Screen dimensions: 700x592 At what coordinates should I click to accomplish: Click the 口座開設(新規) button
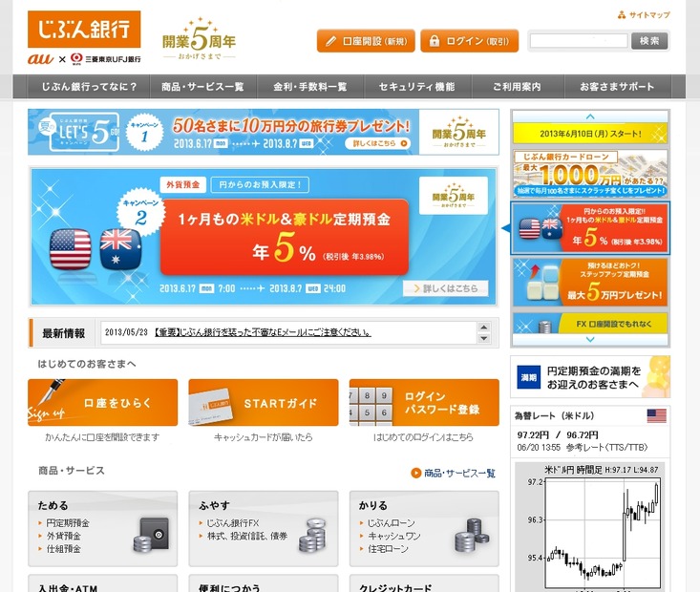(x=366, y=41)
